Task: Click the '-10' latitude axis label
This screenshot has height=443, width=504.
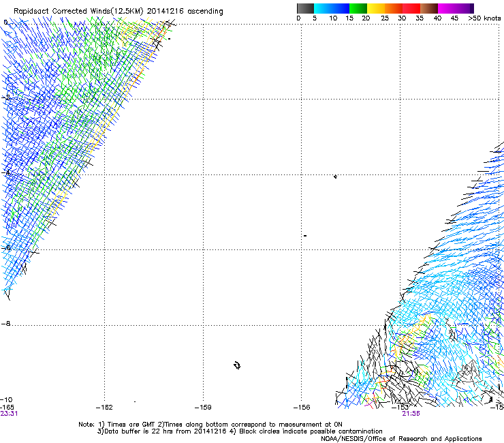Action: pos(7,399)
